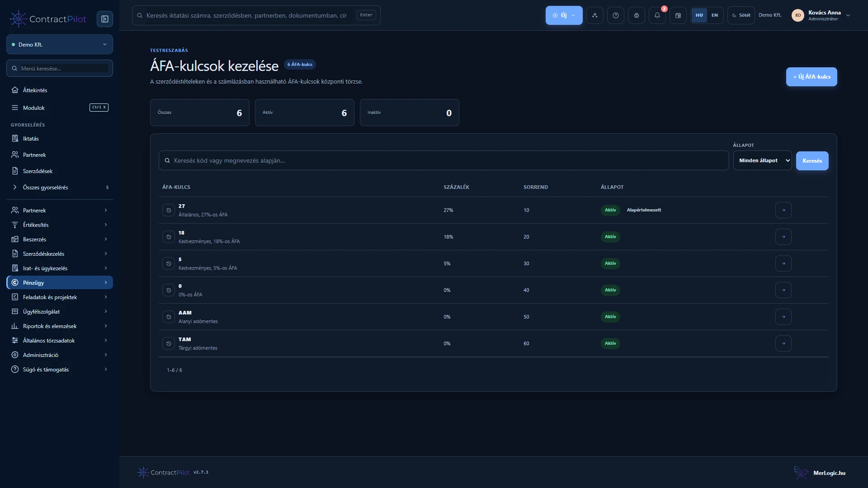
Task: Switch language to EN
Action: tap(715, 15)
